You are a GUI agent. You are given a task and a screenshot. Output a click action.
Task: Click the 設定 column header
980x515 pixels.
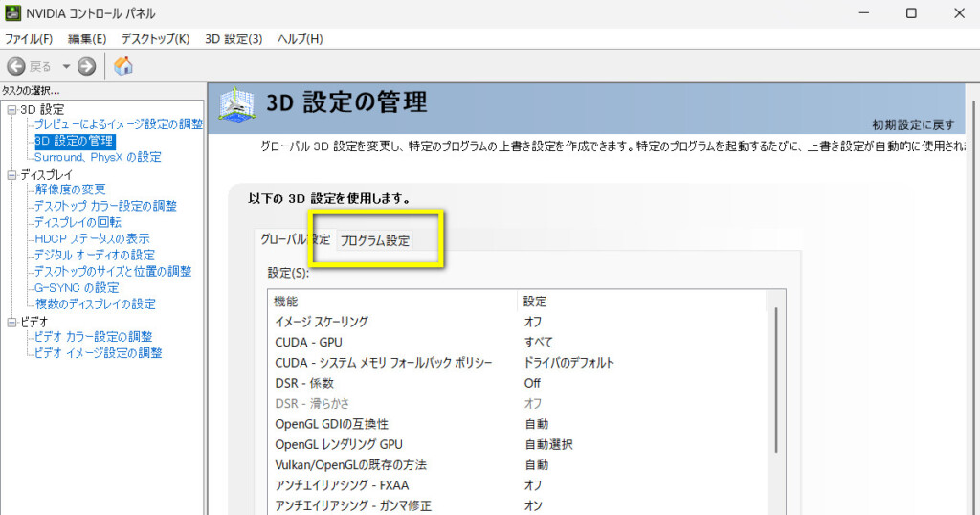pyautogui.click(x=642, y=302)
